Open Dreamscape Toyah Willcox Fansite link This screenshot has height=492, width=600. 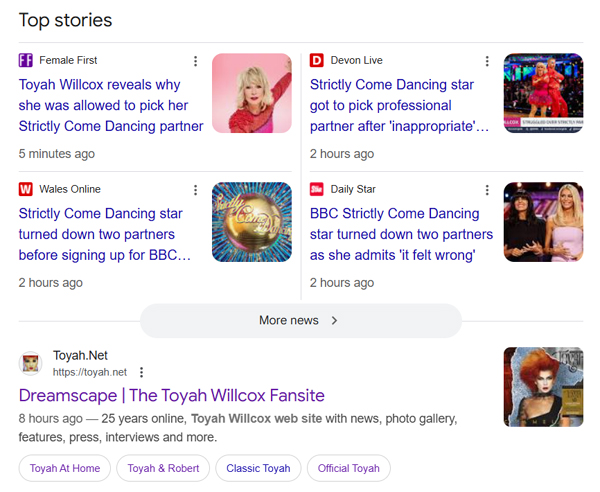(171, 396)
